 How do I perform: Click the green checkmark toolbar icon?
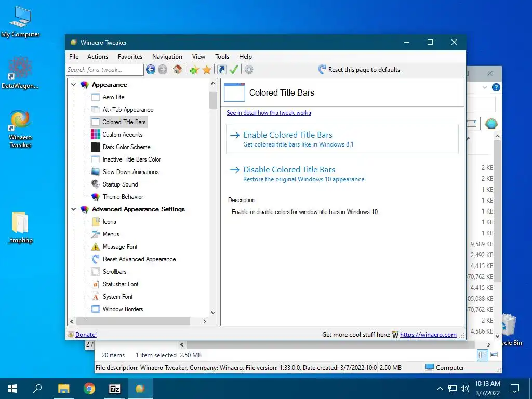234,70
